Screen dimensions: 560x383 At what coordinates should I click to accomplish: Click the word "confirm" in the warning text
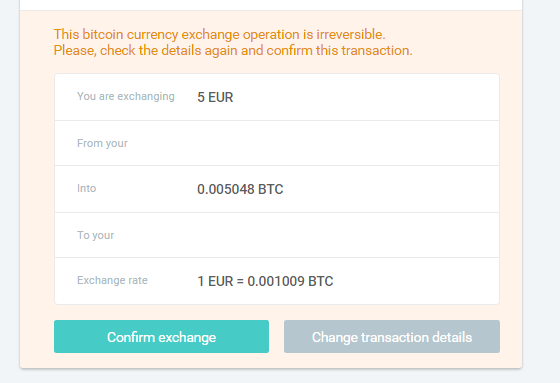pyautogui.click(x=289, y=50)
